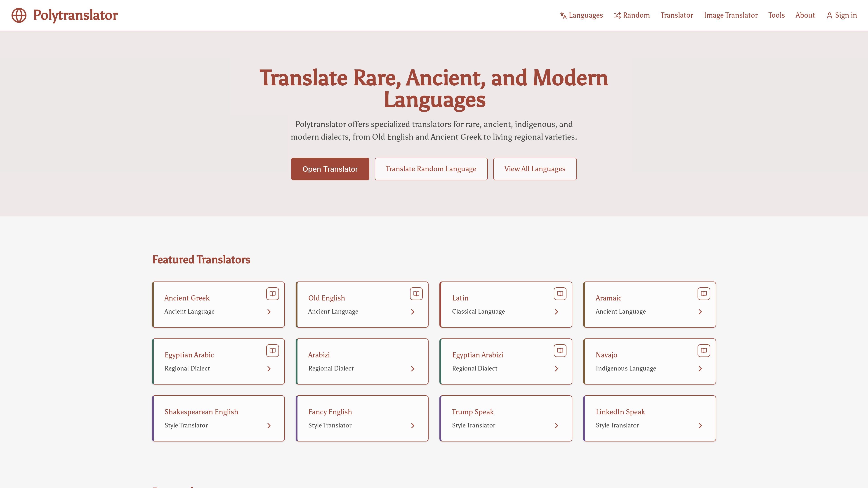
Task: Open the book icon on Egyptian Arabic card
Action: [x=273, y=351]
